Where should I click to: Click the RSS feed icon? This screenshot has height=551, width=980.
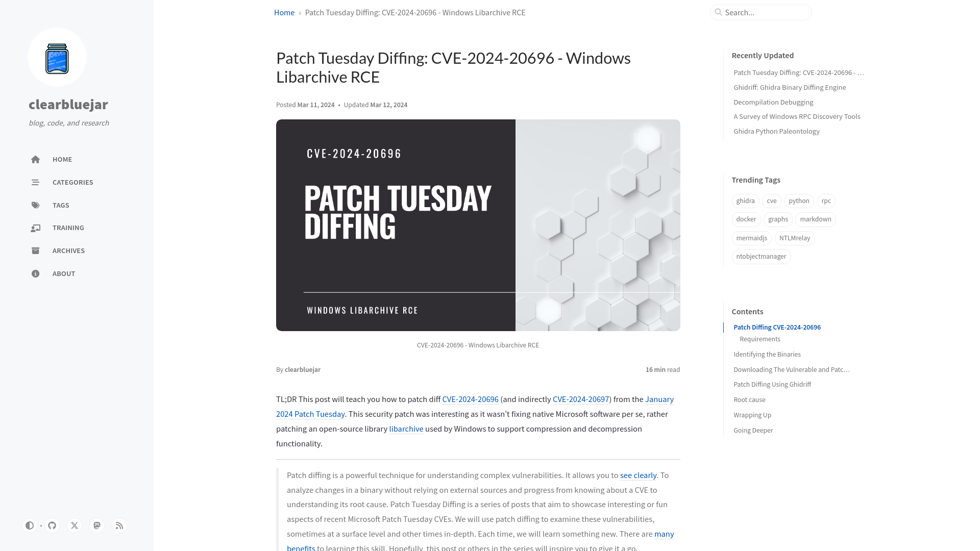pos(119,525)
